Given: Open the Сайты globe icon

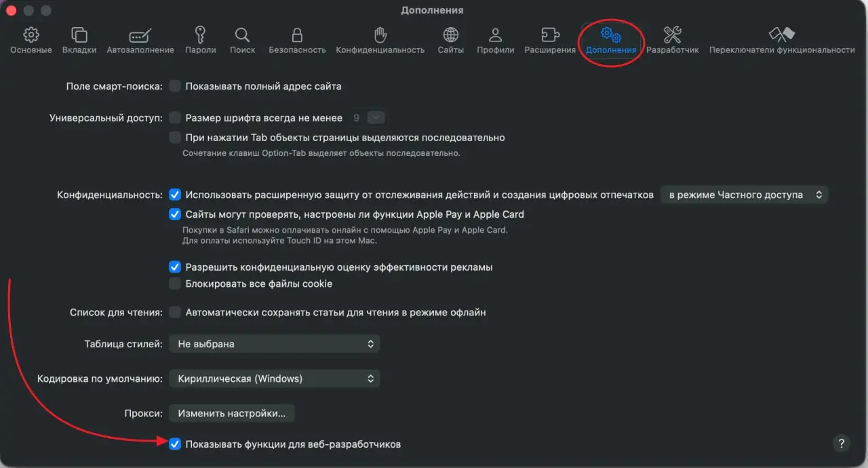Looking at the screenshot, I should tap(450, 35).
